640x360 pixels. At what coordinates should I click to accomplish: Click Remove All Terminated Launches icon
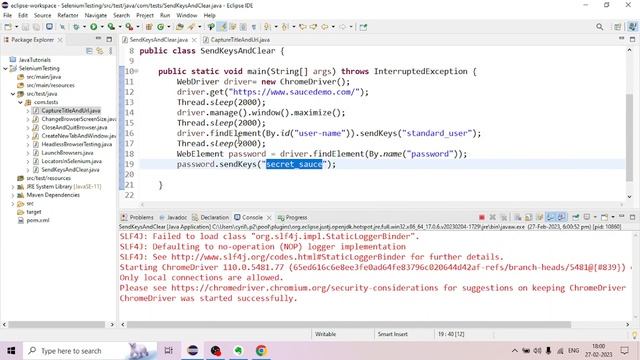[504, 217]
